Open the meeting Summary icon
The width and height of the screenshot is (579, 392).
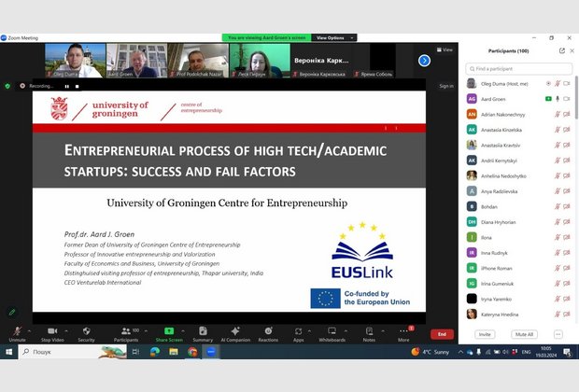tap(203, 330)
